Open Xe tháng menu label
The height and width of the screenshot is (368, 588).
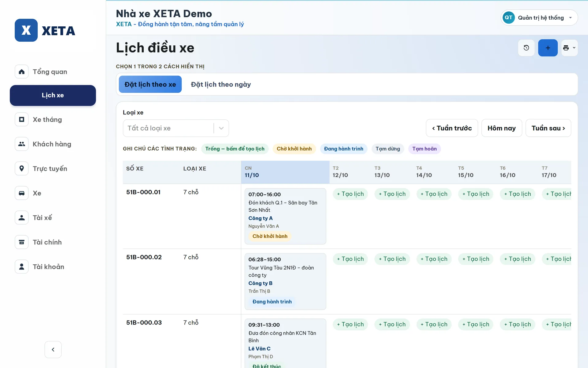(x=47, y=120)
